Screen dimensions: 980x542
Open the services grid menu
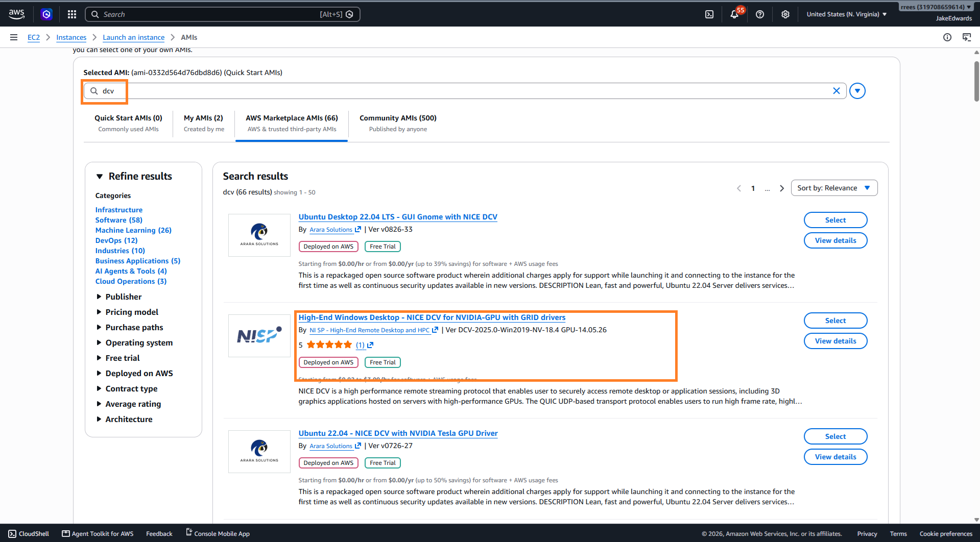point(72,14)
